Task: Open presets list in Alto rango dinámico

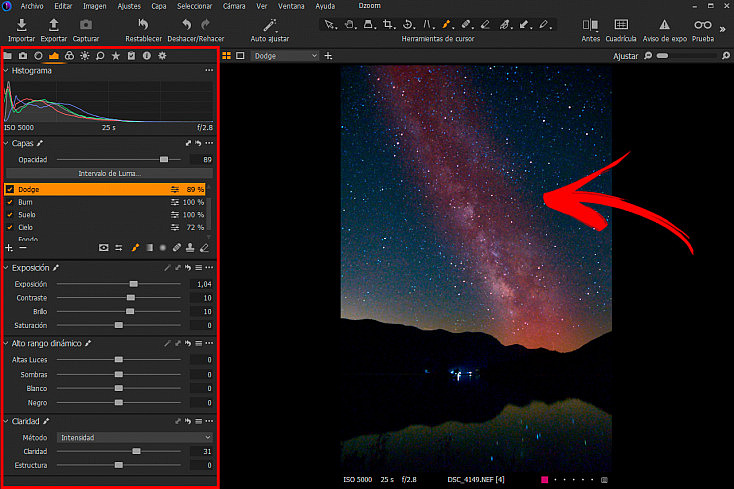Action: tap(198, 343)
